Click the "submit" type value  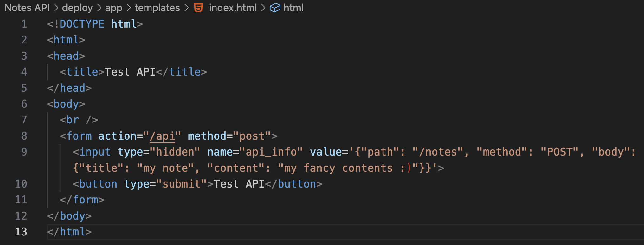pos(181,184)
